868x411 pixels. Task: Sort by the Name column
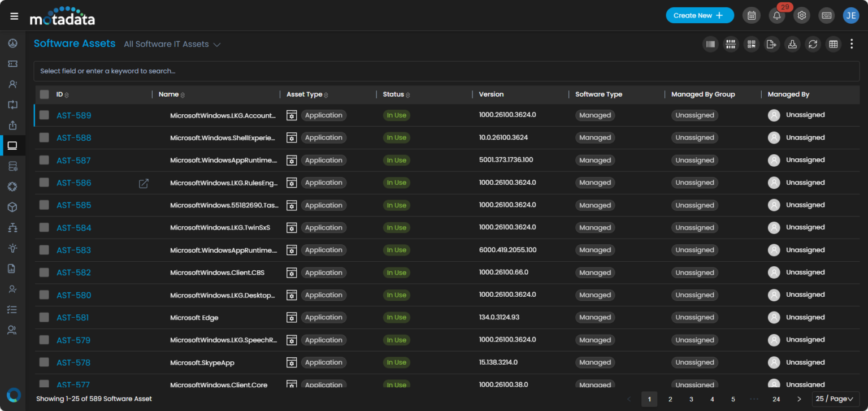[x=172, y=94]
